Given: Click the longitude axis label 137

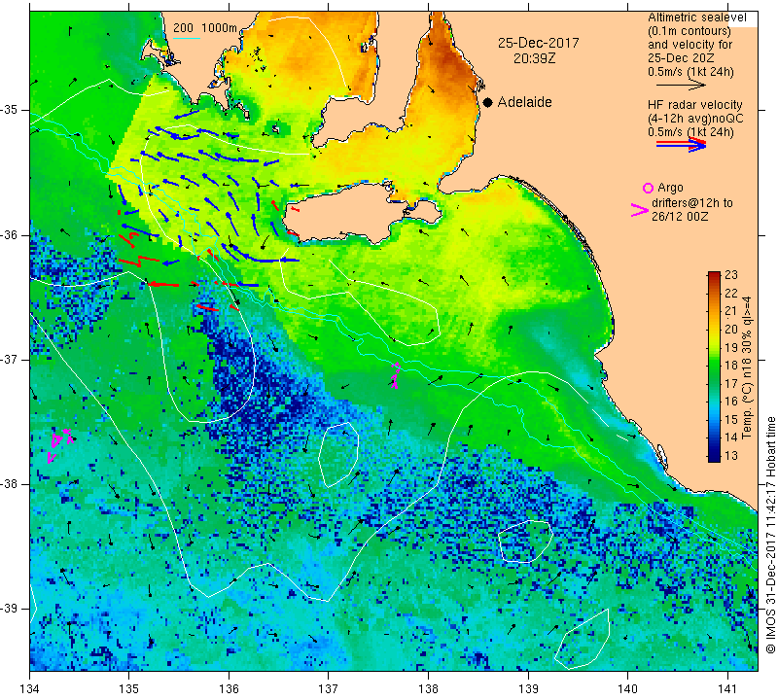Looking at the screenshot, I should click(x=329, y=688).
